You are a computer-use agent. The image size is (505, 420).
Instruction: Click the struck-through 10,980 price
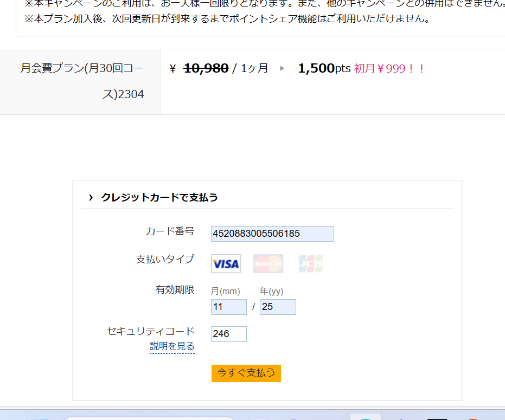tap(206, 68)
